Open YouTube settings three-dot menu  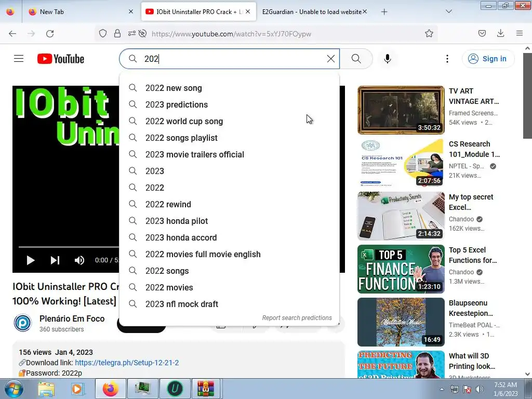[x=447, y=59]
